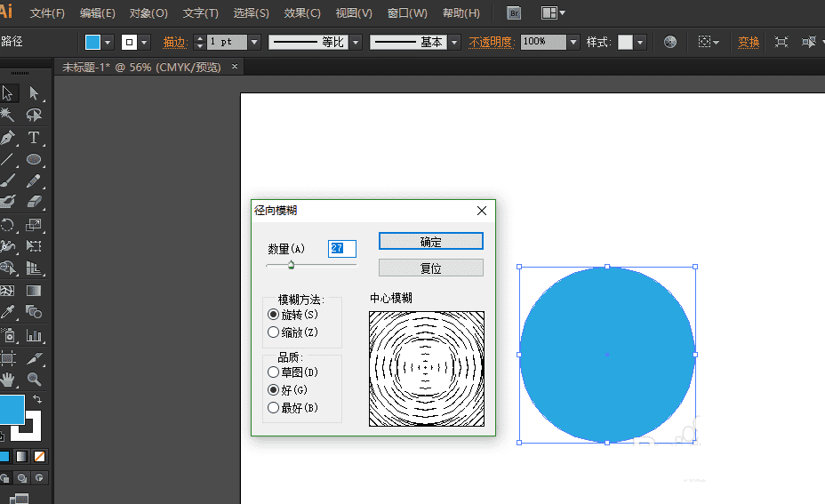The width and height of the screenshot is (825, 504).
Task: Select the Paintbrush tool
Action: (7, 180)
